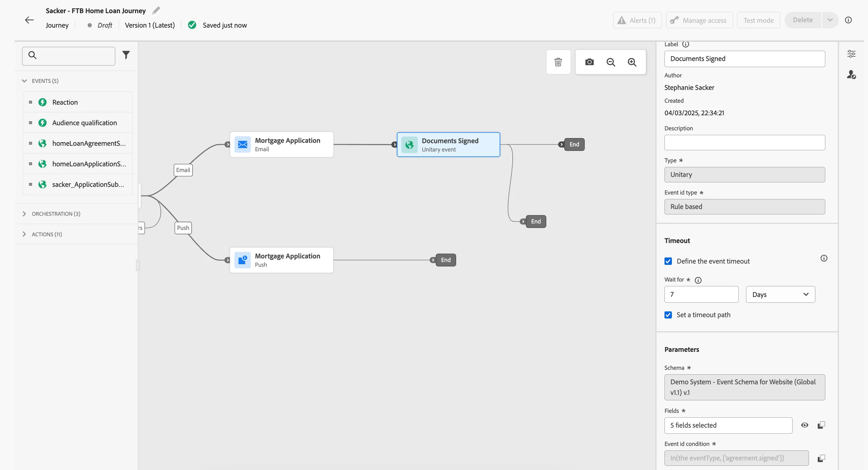This screenshot has width=868, height=470.
Task: Zoom in on the journey canvas
Action: (632, 62)
